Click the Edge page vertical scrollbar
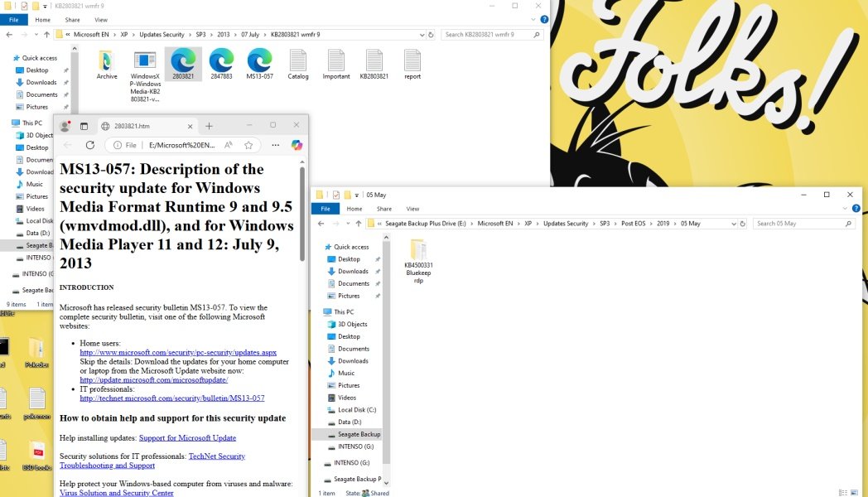The image size is (868, 497). (302, 215)
